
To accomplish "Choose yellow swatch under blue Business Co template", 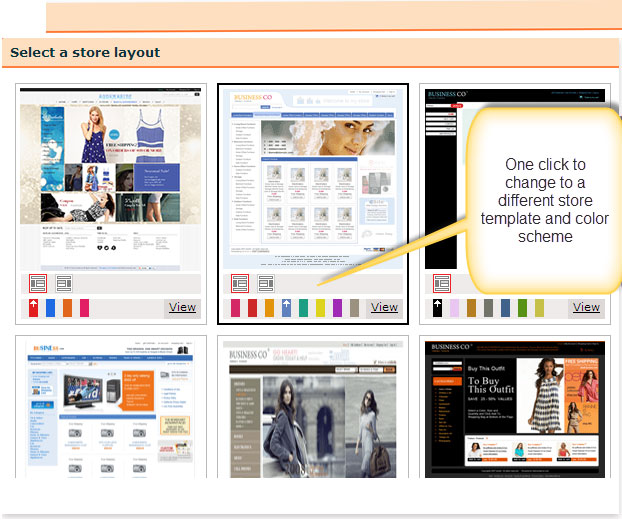I will tap(320, 308).
